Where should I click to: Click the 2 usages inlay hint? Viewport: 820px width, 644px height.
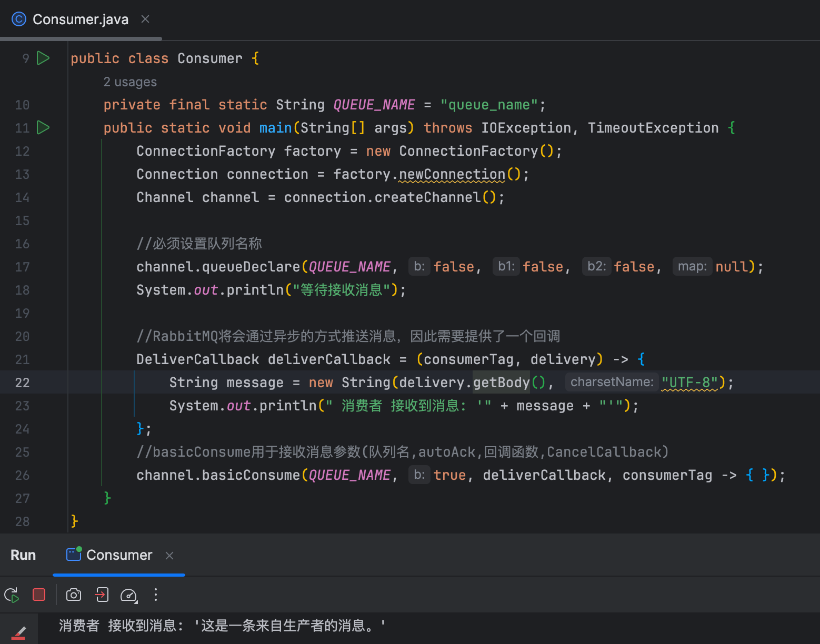point(130,82)
